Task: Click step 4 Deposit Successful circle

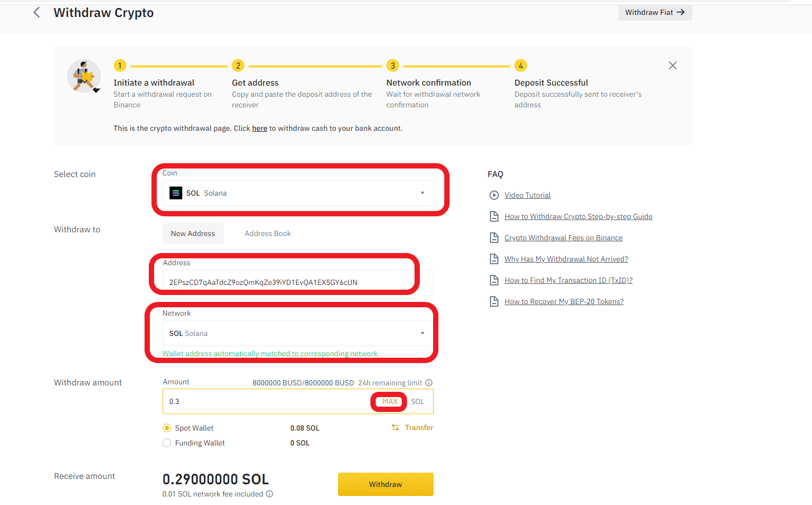Action: (x=521, y=65)
